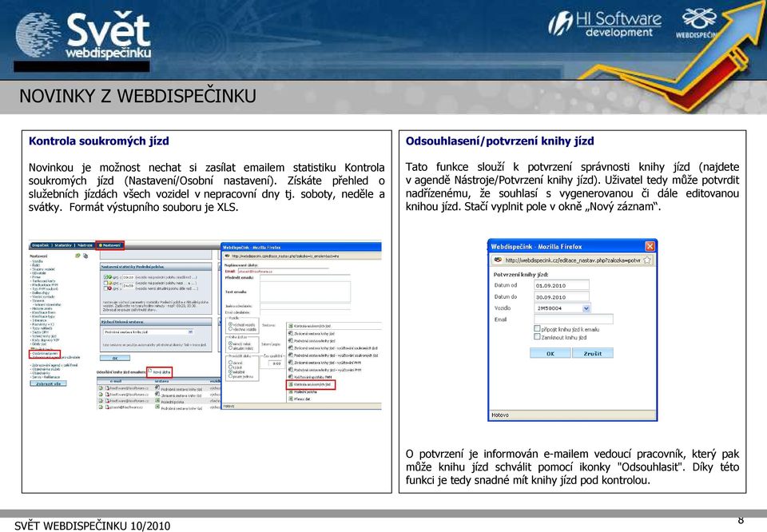Click the 'Kontrola soukromých jízd' article heading
The height and width of the screenshot is (532, 767).
tap(98, 141)
